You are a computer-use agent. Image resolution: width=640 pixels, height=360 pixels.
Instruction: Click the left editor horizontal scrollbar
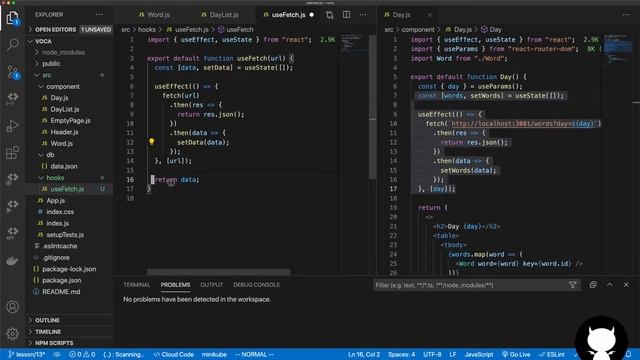click(219, 272)
